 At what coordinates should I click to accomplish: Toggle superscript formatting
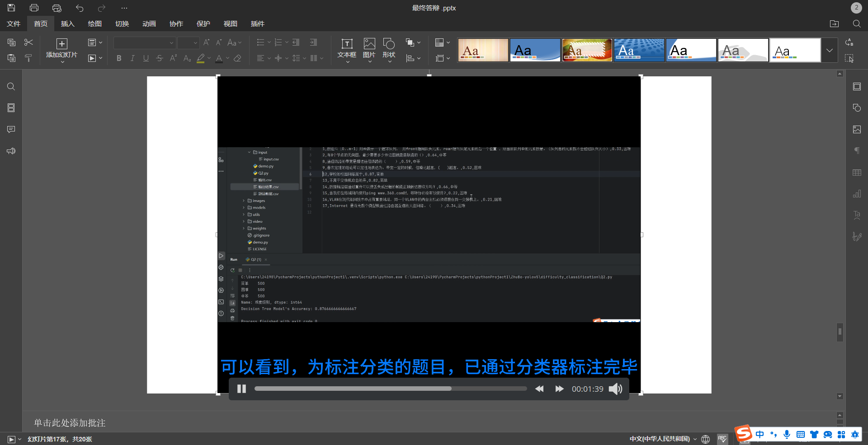point(173,58)
